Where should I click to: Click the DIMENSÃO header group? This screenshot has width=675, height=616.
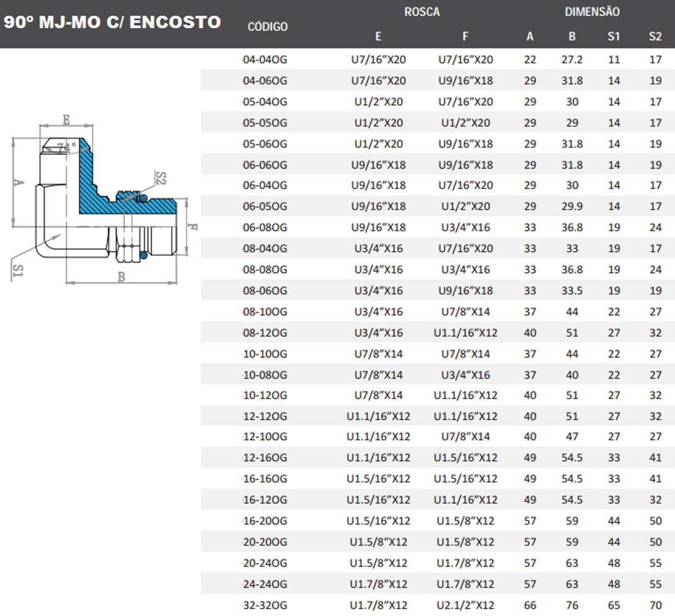pos(592,12)
